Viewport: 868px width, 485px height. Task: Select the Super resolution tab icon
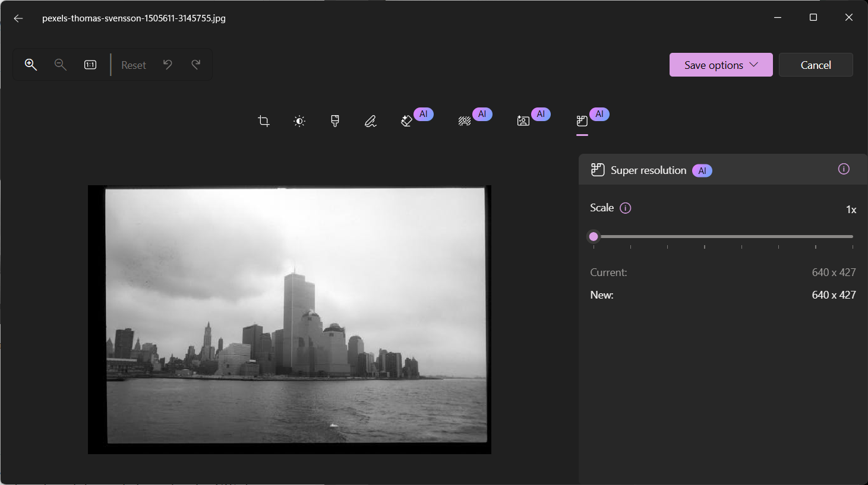pyautogui.click(x=582, y=121)
